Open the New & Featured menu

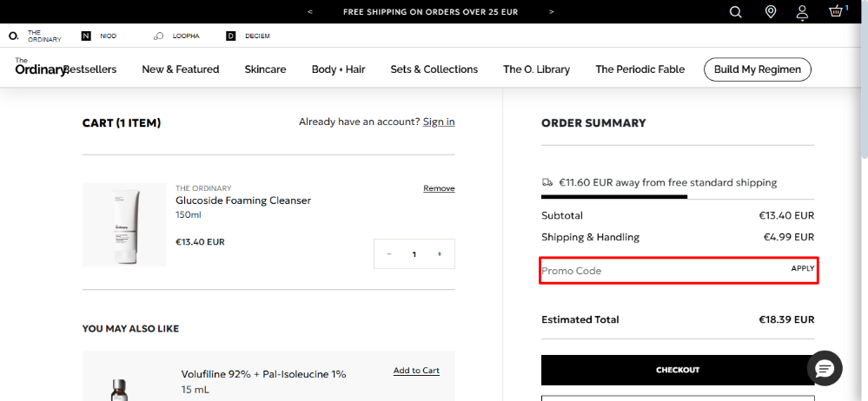click(x=181, y=69)
